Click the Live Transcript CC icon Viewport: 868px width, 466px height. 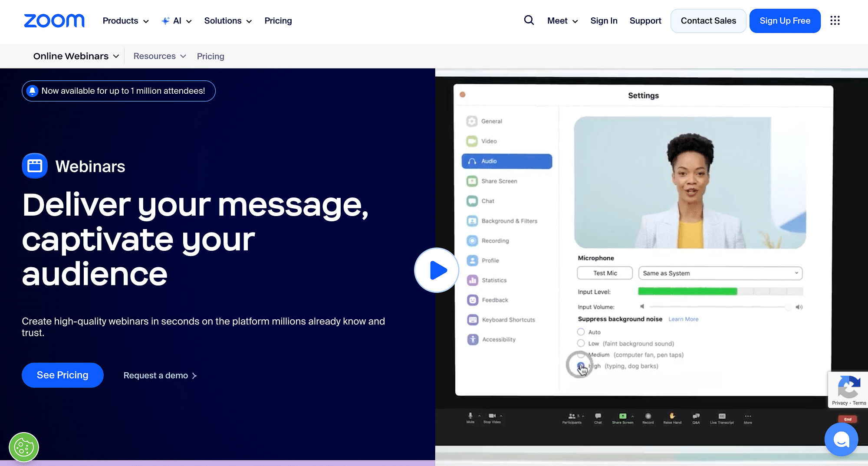click(x=722, y=416)
